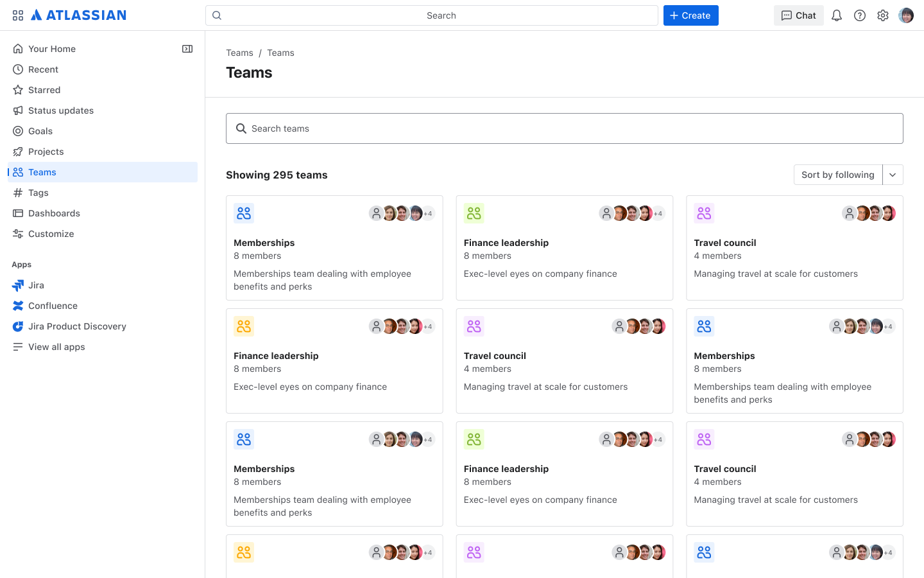Select Starred in the sidebar menu

(44, 90)
